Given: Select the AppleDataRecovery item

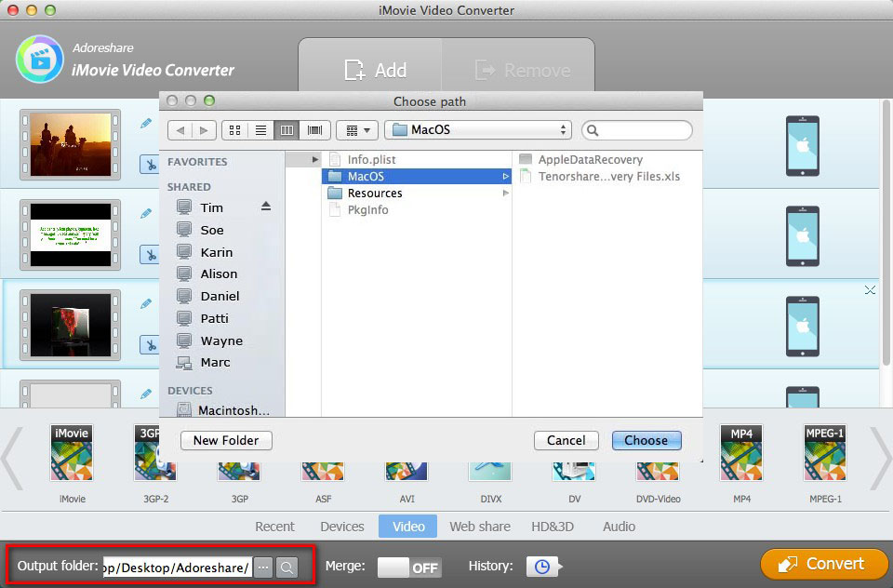Looking at the screenshot, I should tap(590, 159).
